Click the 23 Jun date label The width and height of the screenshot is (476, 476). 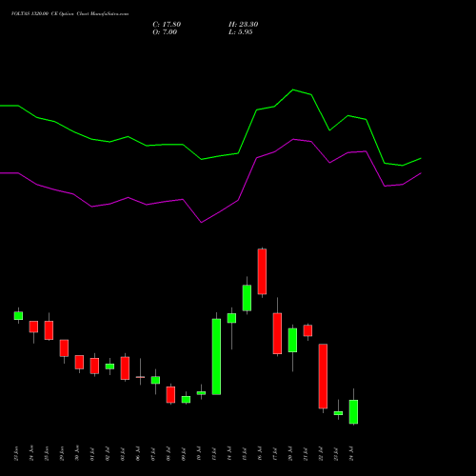coord(16,453)
